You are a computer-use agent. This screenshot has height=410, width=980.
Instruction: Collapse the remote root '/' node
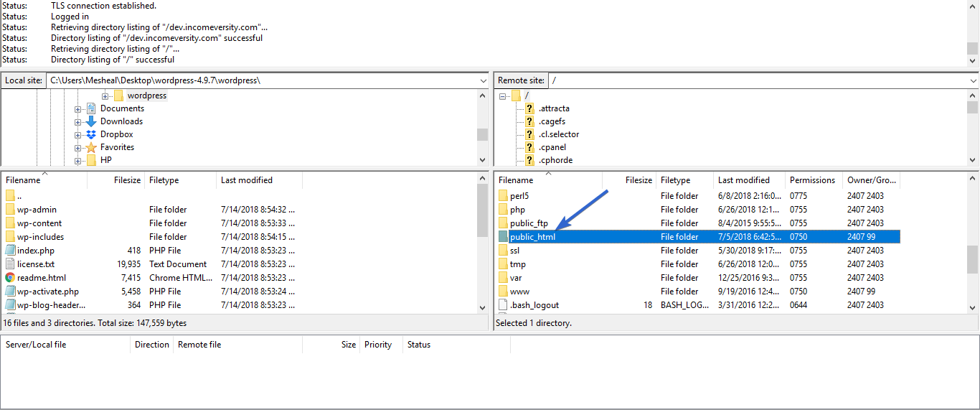coord(503,95)
